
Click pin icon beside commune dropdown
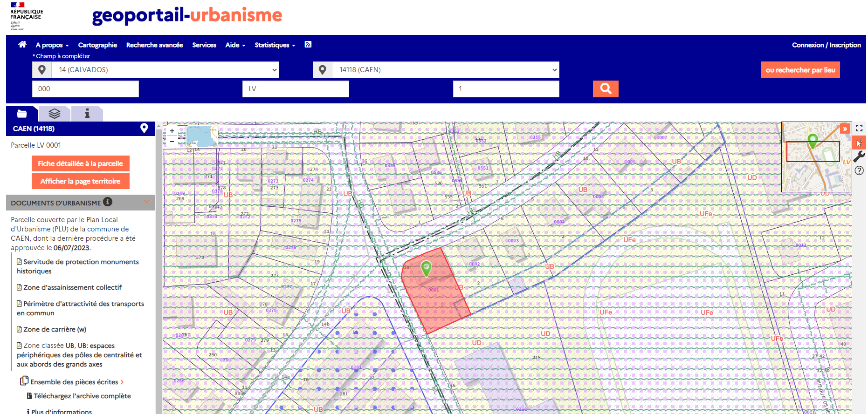pos(323,70)
